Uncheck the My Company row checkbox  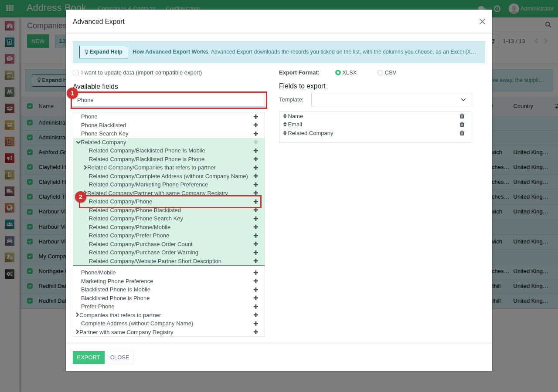click(30, 256)
